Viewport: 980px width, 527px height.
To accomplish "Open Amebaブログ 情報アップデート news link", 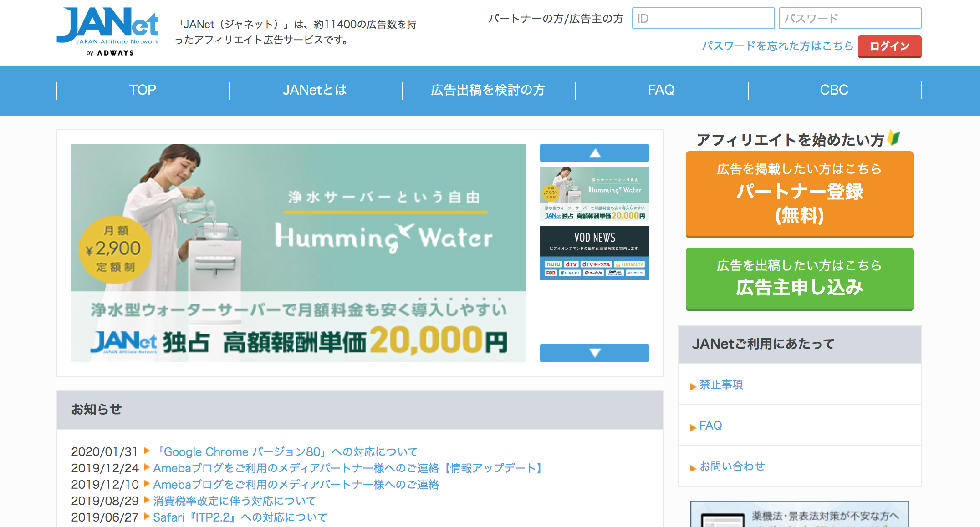I will tap(348, 468).
